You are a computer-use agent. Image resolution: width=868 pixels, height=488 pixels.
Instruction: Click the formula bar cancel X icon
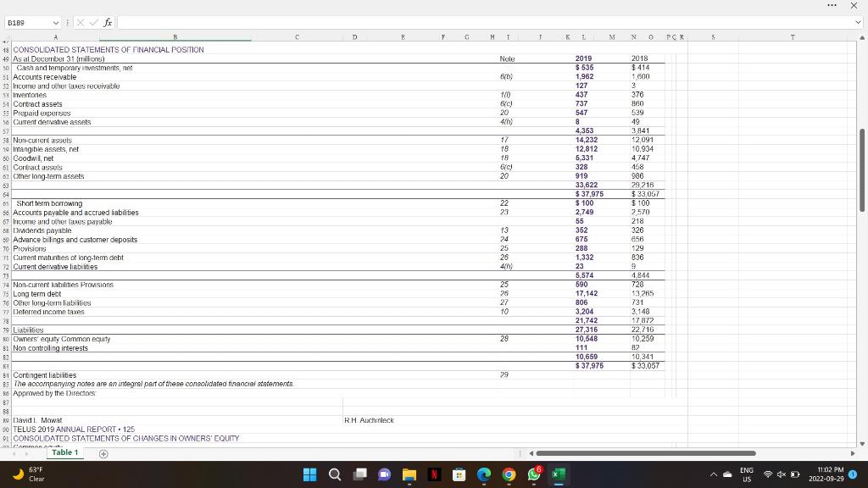click(81, 23)
